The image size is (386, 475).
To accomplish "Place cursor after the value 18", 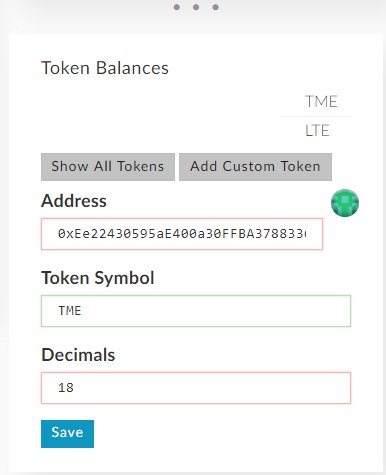I will pyautogui.click(x=74, y=388).
